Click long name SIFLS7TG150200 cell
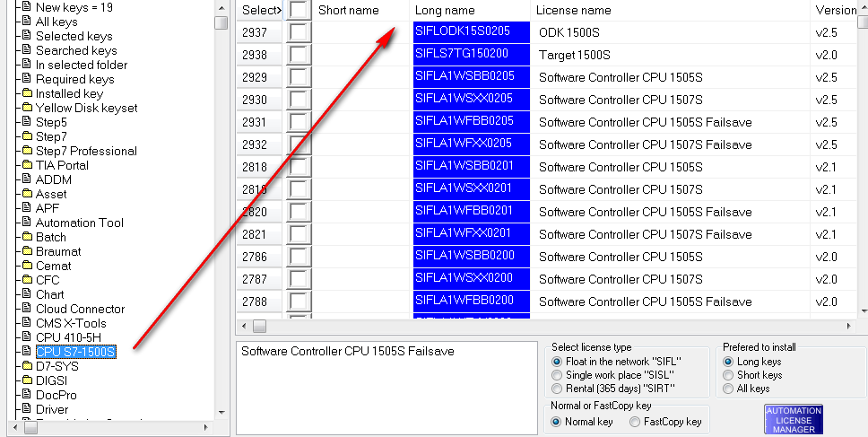Image resolution: width=868 pixels, height=437 pixels. [x=471, y=54]
